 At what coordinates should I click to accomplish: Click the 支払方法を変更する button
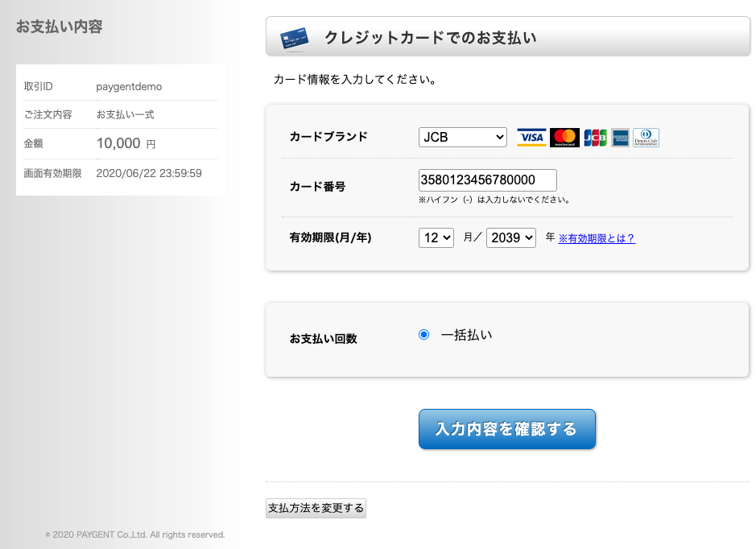pyautogui.click(x=316, y=508)
